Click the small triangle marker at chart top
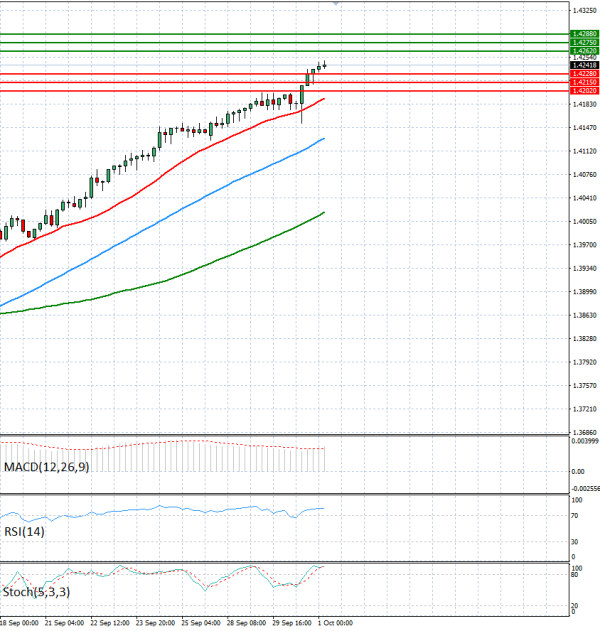 point(336,3)
